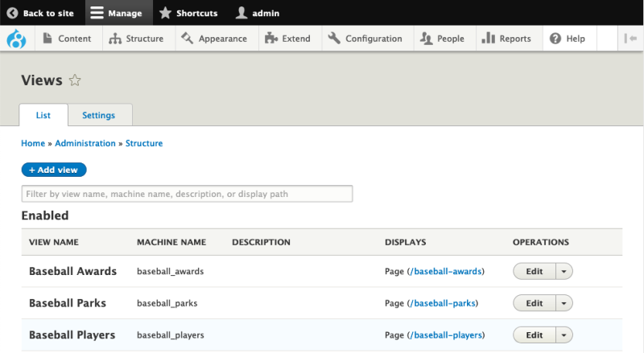Click the Add view button

click(54, 170)
